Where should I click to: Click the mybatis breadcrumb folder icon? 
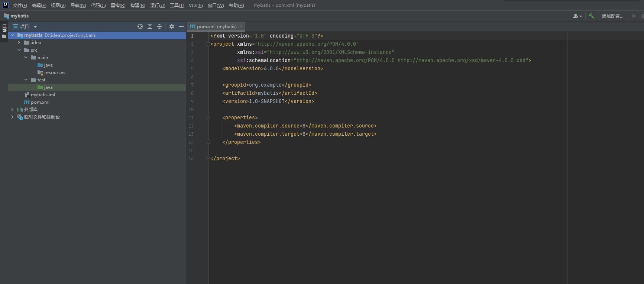[6, 16]
